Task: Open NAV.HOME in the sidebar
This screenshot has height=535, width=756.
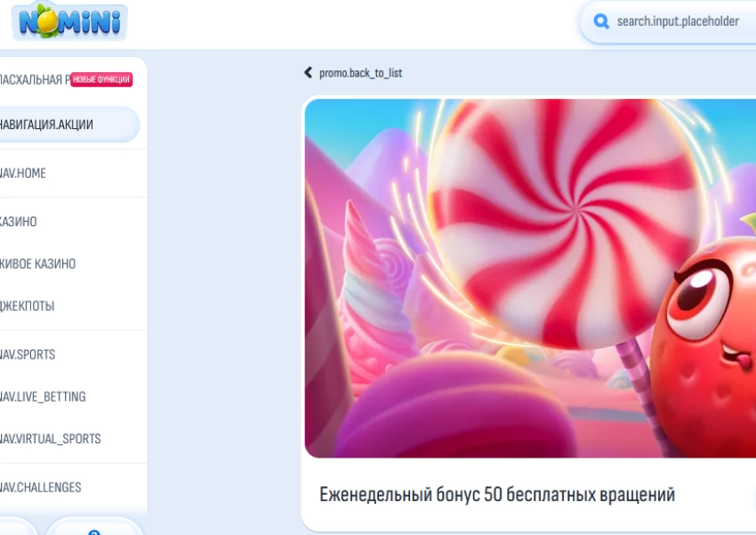Action: (x=22, y=174)
